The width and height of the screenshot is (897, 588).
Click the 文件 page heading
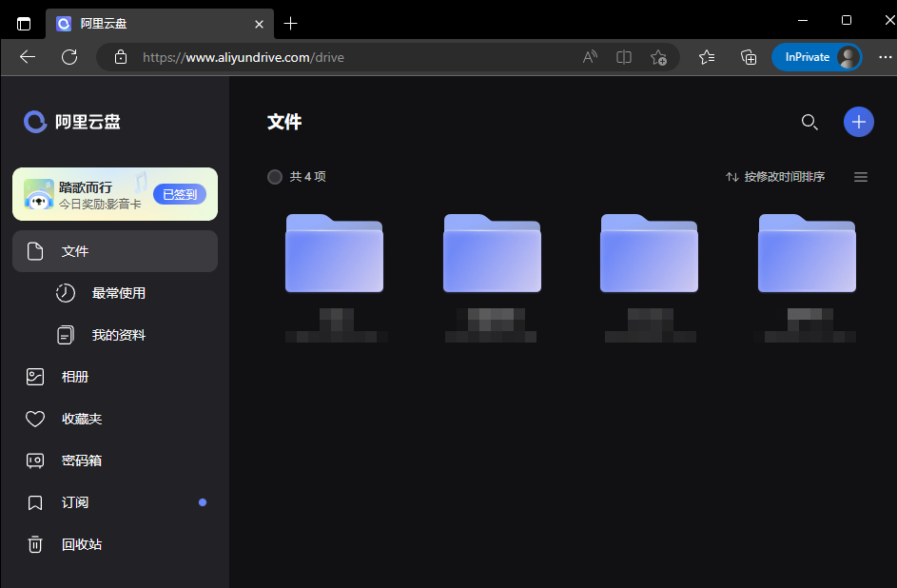284,122
